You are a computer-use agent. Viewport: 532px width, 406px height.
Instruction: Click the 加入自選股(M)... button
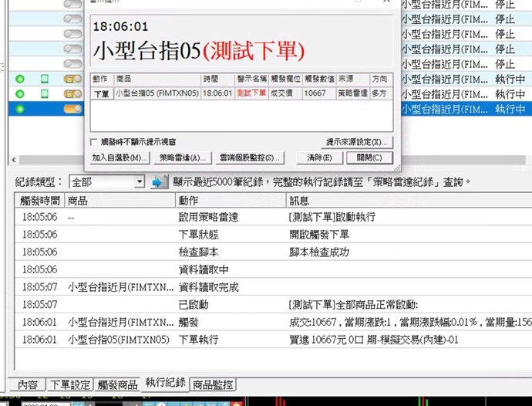[x=120, y=157]
